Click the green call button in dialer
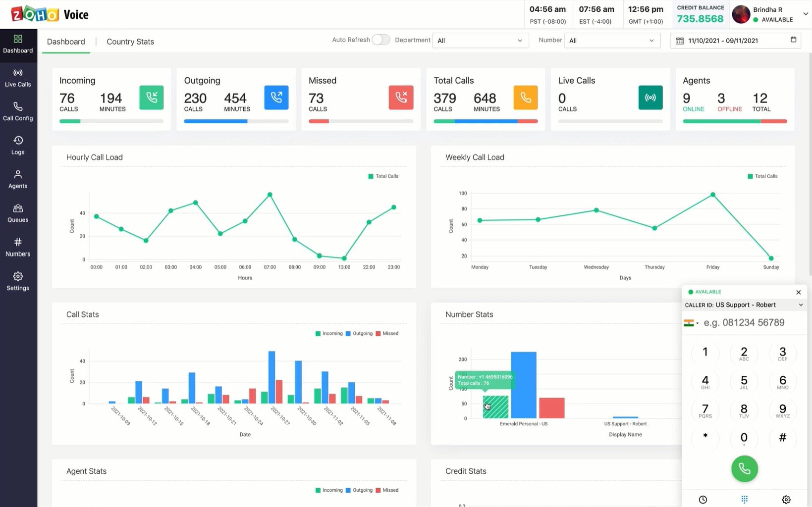 745,468
